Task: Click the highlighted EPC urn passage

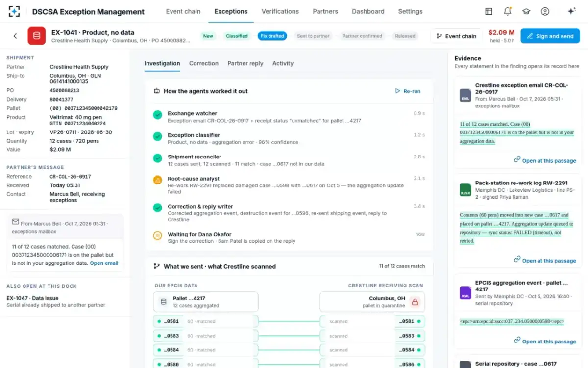Action: click(512, 322)
